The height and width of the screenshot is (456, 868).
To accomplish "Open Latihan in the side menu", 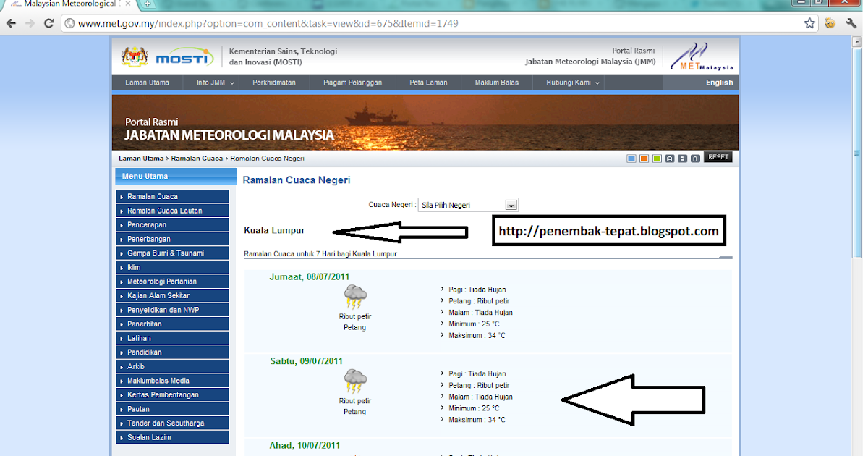I will 172,338.
